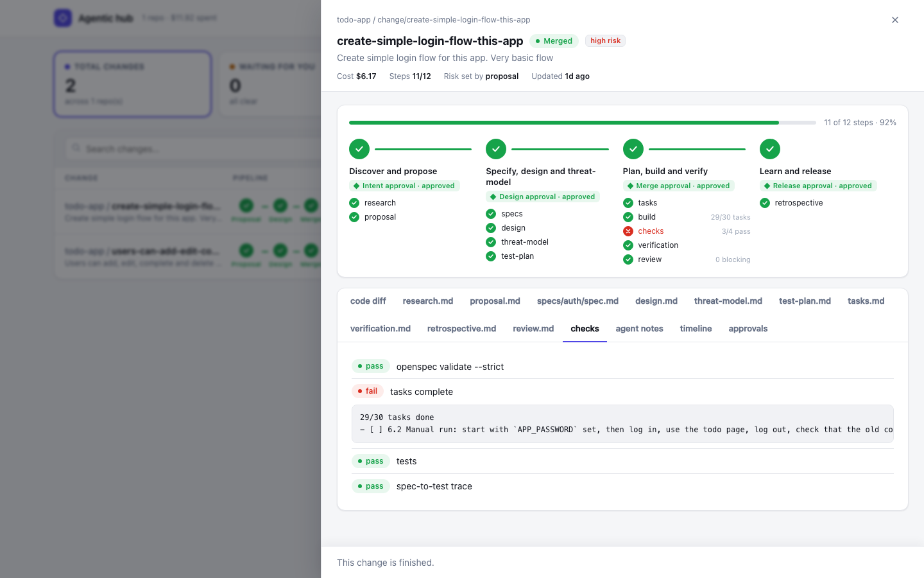The width and height of the screenshot is (924, 578).
Task: Click the Merge approval approved badge
Action: [x=679, y=186]
